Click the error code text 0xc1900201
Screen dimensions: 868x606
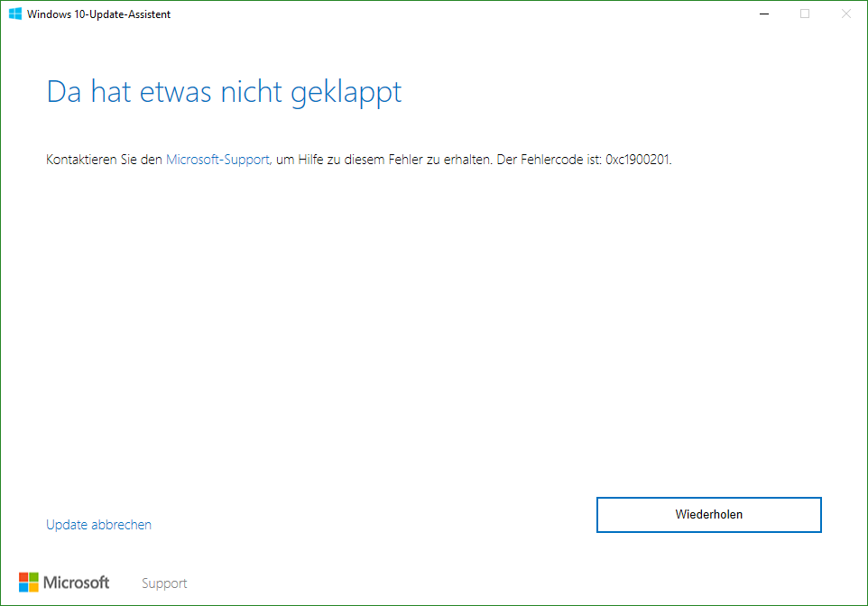pos(637,160)
